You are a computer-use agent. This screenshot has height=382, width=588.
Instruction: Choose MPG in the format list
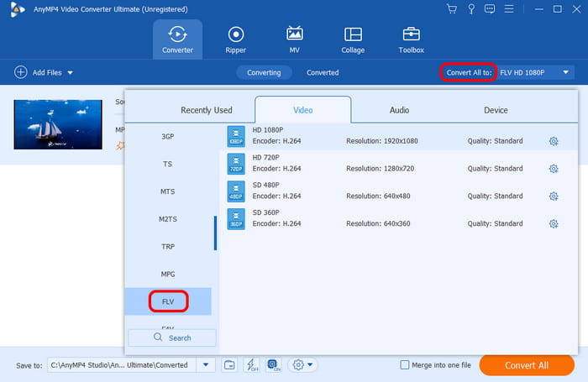coord(168,274)
